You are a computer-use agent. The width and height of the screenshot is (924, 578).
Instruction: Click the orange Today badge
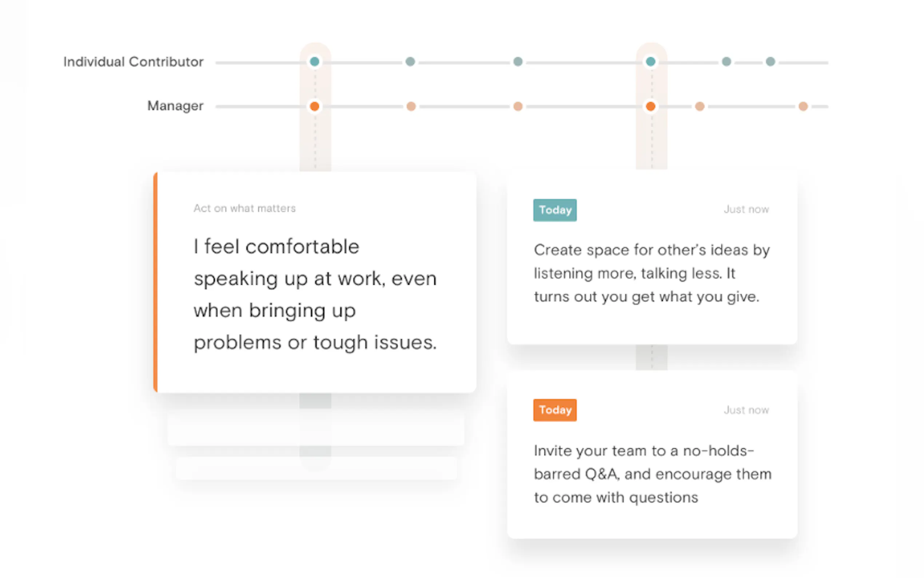click(555, 410)
